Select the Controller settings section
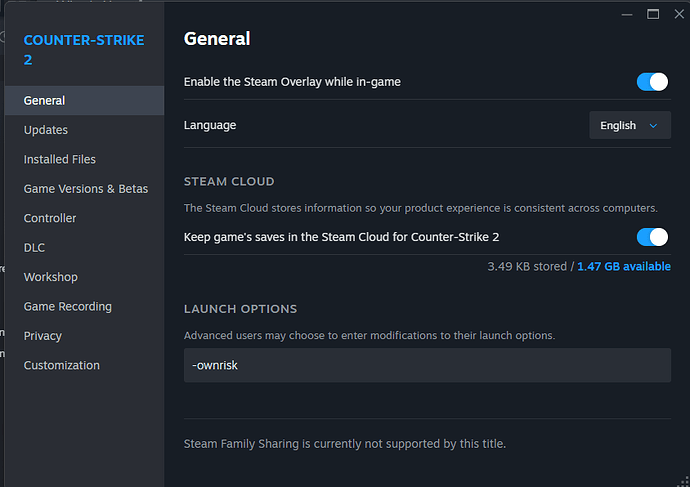Viewport: 690px width, 487px height. [x=50, y=218]
